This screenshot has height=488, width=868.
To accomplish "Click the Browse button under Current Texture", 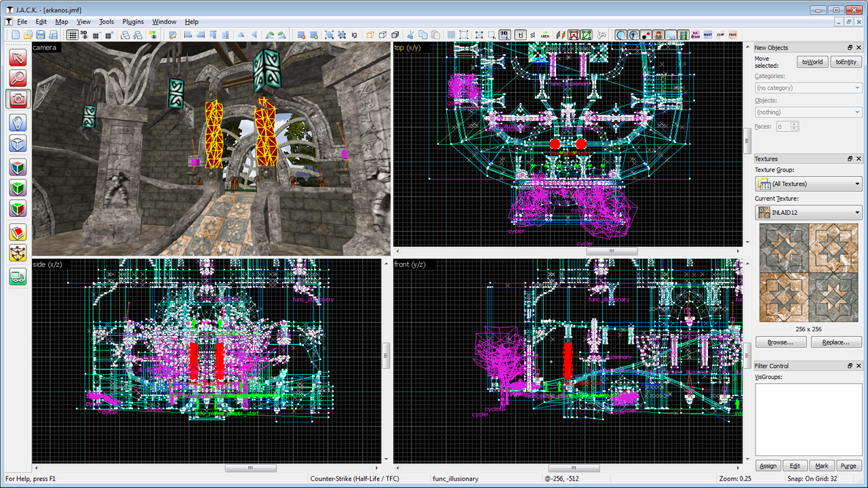I will point(781,342).
